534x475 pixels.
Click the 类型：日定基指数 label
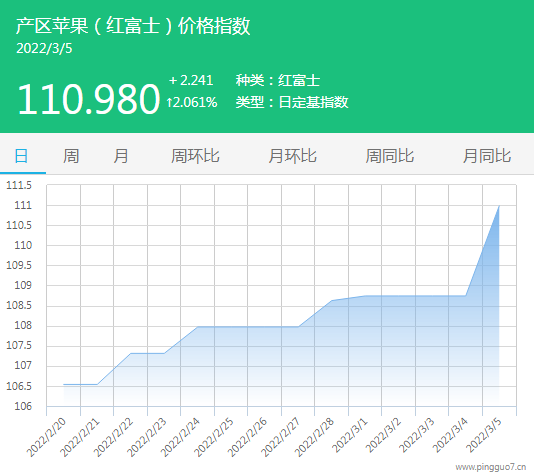click(x=292, y=102)
